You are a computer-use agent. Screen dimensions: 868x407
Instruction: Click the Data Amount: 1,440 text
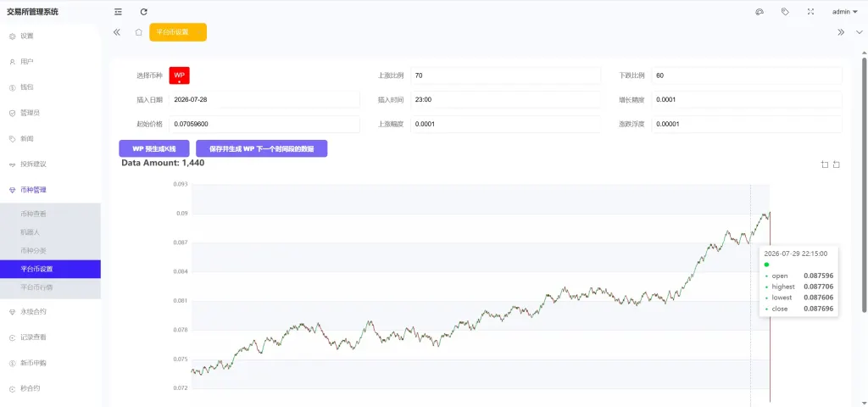coord(164,163)
